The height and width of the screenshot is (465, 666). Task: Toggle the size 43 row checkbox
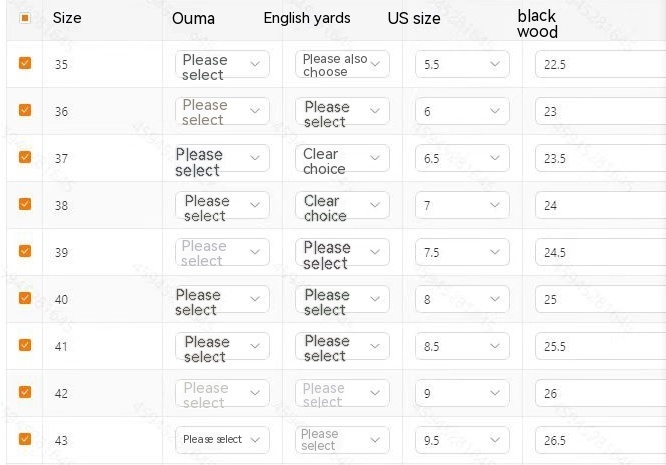[25, 439]
